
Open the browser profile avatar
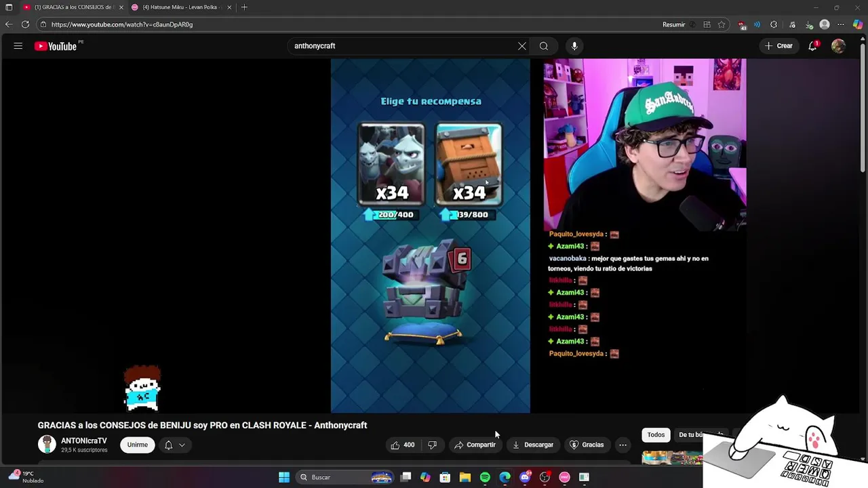[825, 24]
